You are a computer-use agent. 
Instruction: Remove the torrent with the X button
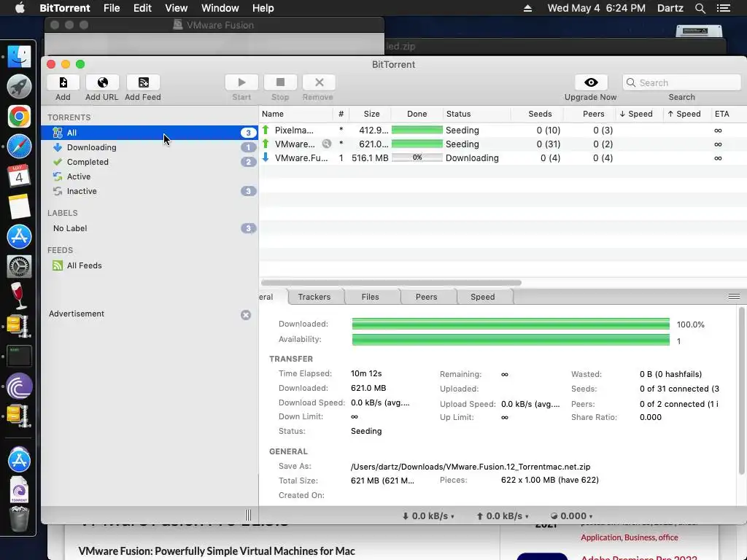click(319, 82)
